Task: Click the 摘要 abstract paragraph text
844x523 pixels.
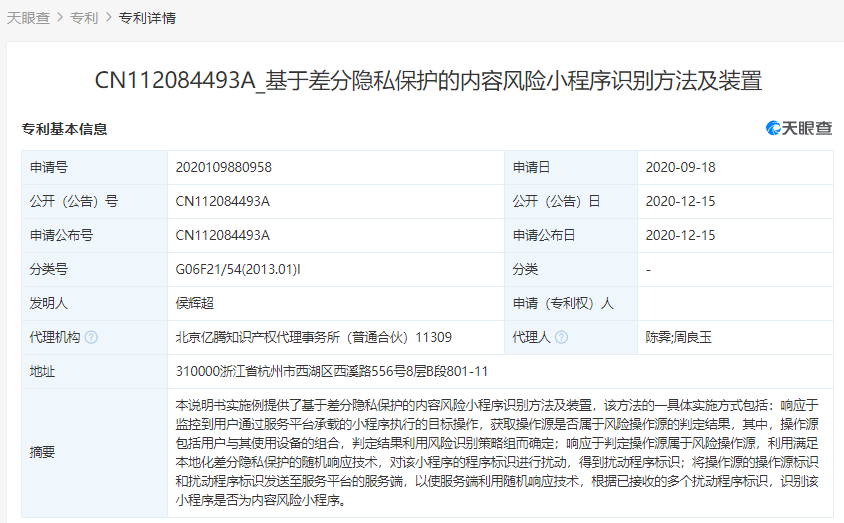Action: tap(497, 453)
